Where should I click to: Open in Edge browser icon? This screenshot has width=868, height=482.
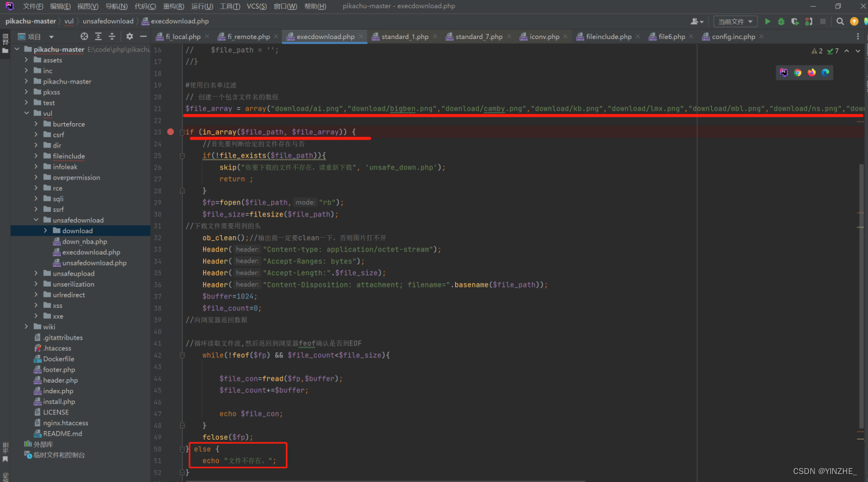[826, 72]
